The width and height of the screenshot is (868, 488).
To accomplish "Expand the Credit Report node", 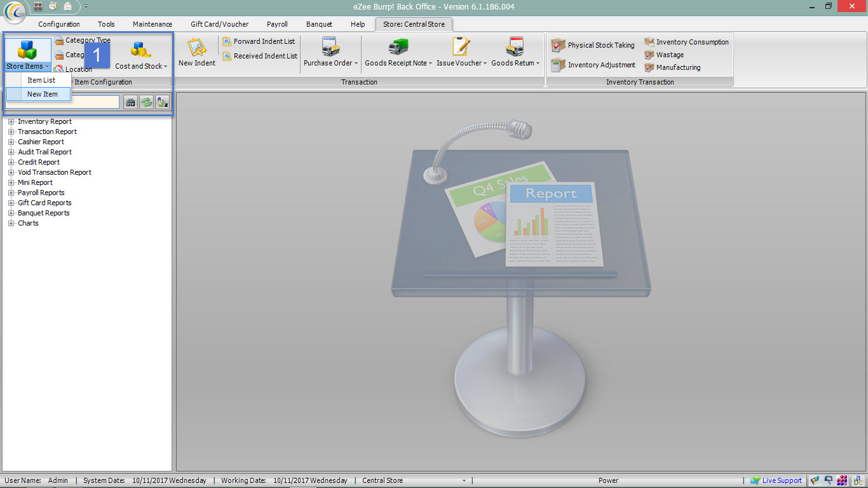I will click(11, 162).
